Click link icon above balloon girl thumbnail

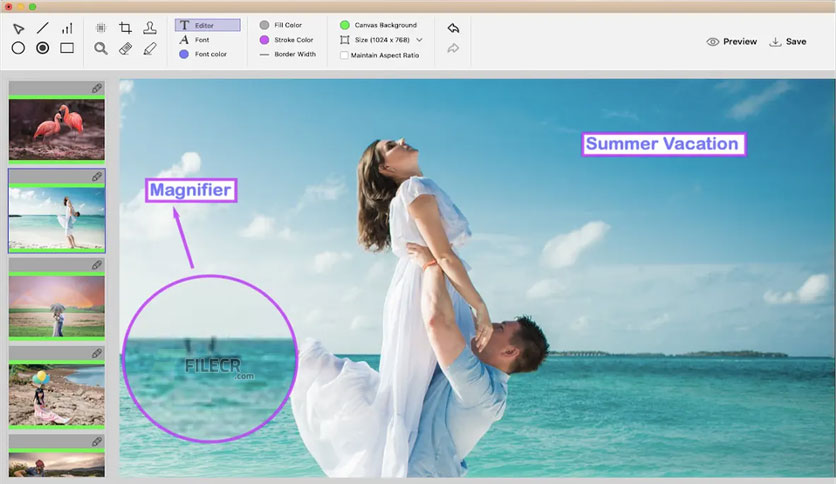tap(97, 353)
